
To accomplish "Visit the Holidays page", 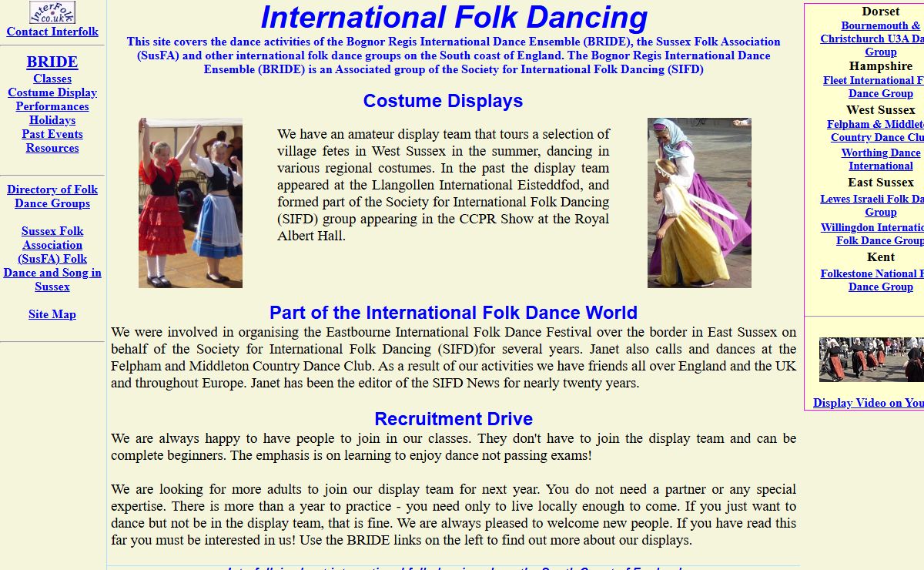I will tap(52, 120).
